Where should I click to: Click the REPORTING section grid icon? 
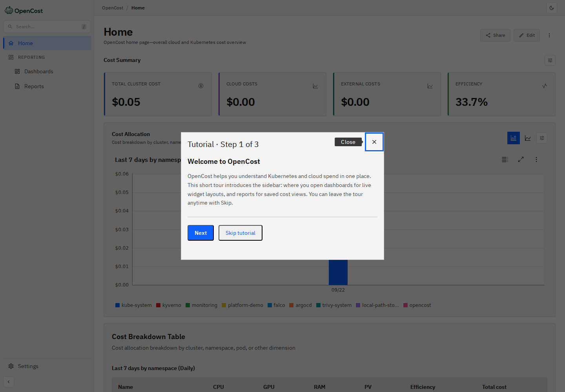pos(11,57)
